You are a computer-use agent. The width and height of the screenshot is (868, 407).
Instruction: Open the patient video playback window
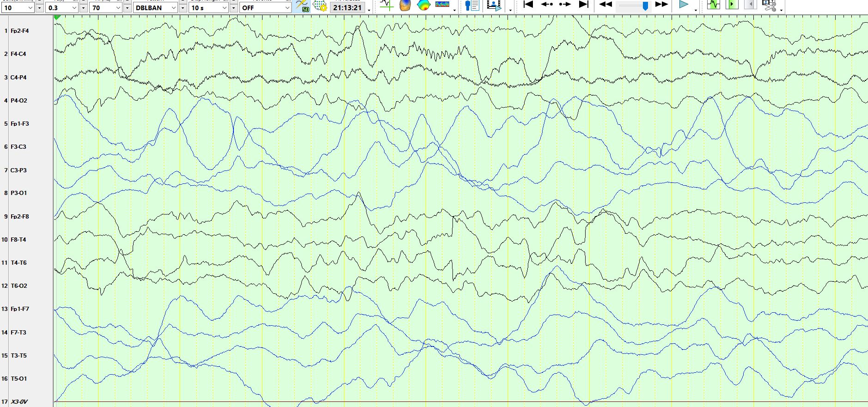tap(494, 6)
